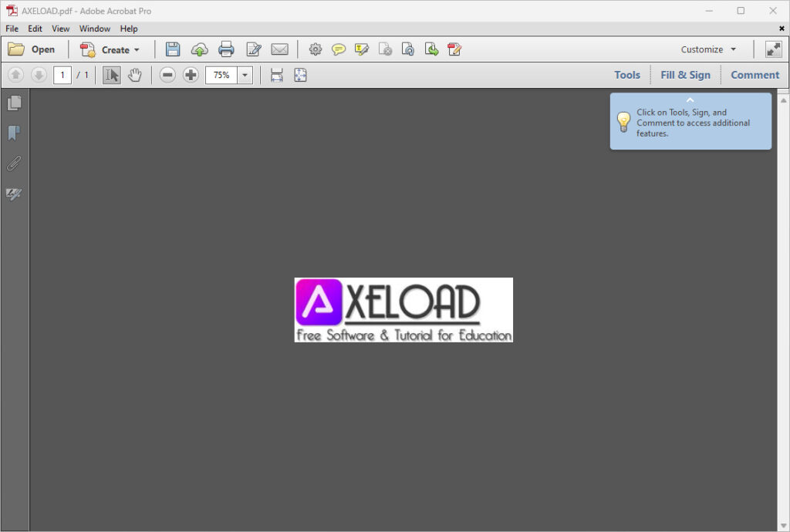Show Signatures panel icon
This screenshot has width=790, height=532.
[x=14, y=194]
